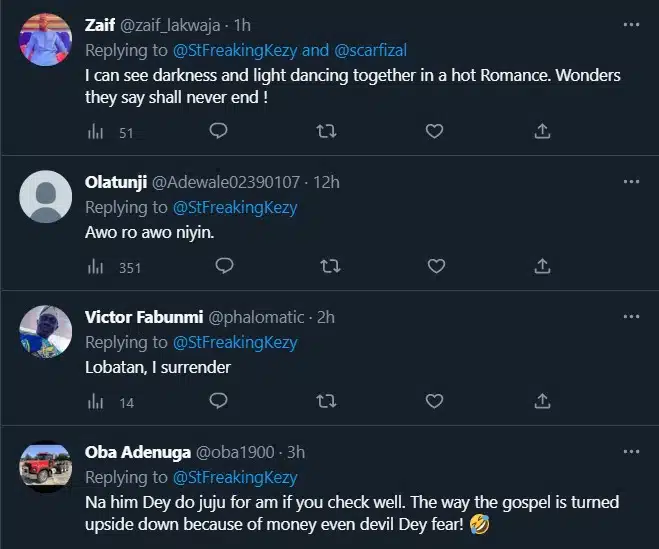The image size is (659, 549).
Task: Retweet Zaif's darkness and light tweet
Action: click(326, 131)
